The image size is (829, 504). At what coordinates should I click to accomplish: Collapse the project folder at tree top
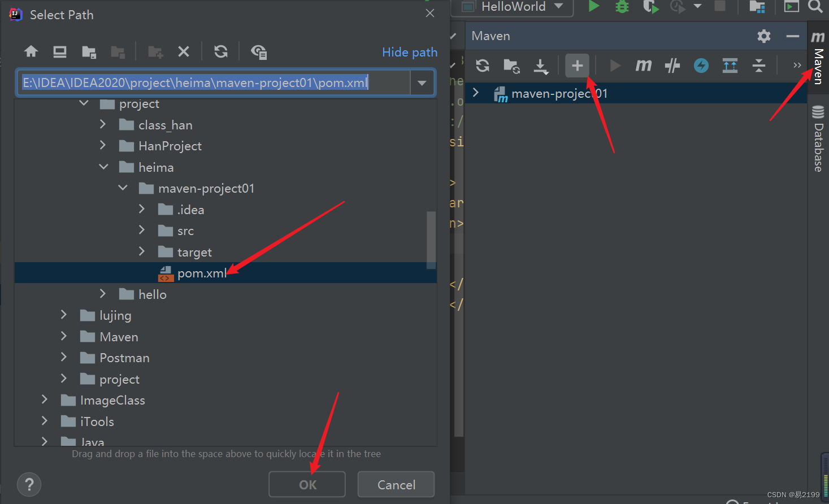point(84,103)
